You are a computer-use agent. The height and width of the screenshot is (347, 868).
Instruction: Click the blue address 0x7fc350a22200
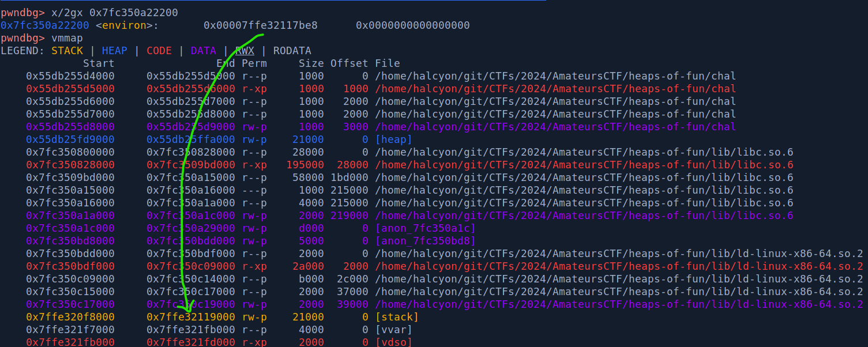[x=45, y=25]
